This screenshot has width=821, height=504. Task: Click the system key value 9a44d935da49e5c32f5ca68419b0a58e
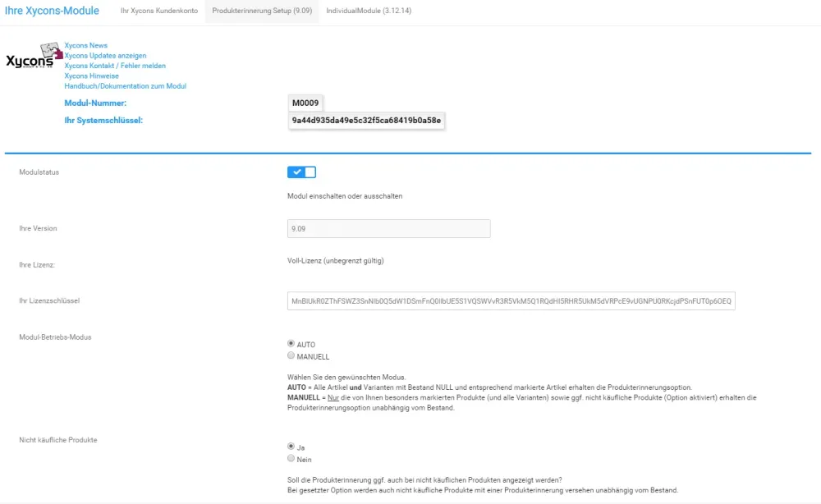(366, 121)
